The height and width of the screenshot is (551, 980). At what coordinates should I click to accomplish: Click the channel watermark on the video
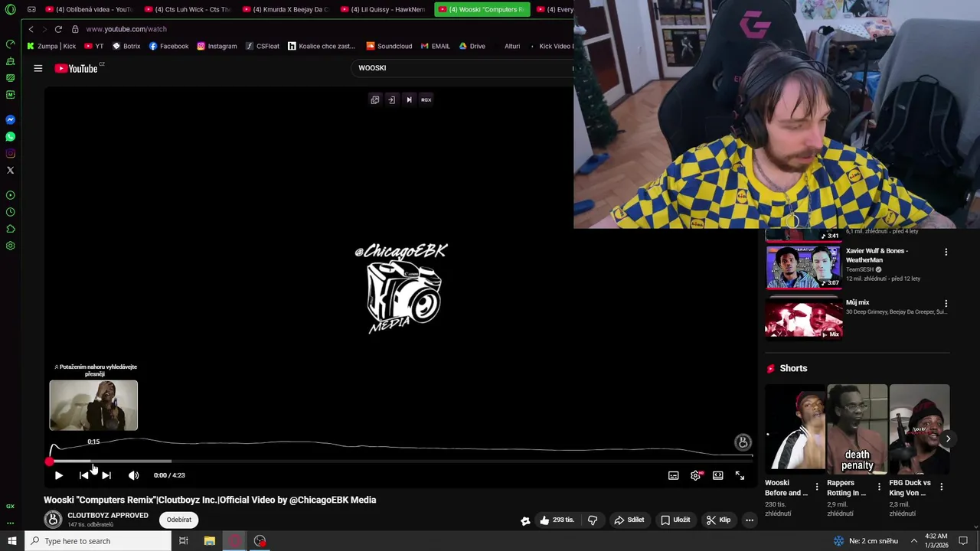click(743, 442)
